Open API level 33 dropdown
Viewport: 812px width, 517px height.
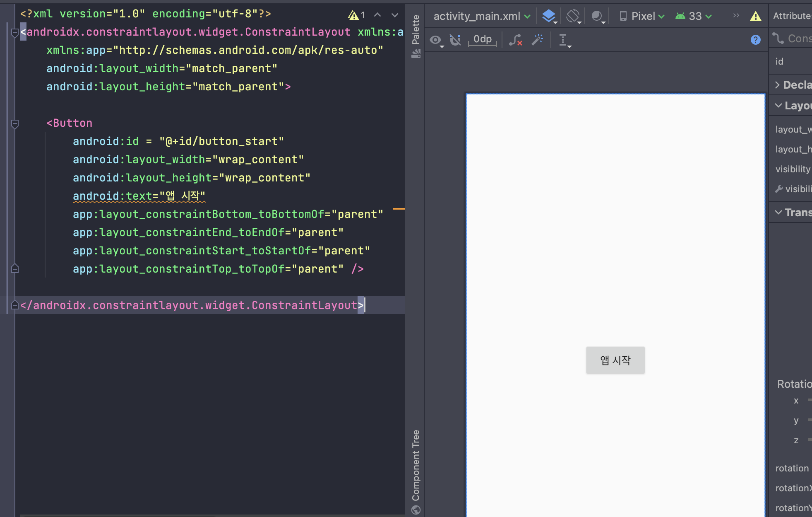point(694,16)
